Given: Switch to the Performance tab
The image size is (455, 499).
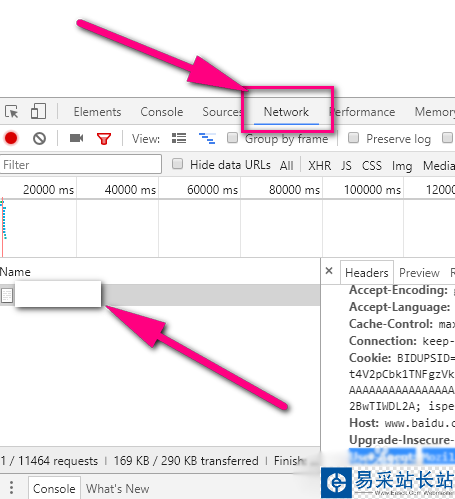Looking at the screenshot, I should [x=362, y=112].
